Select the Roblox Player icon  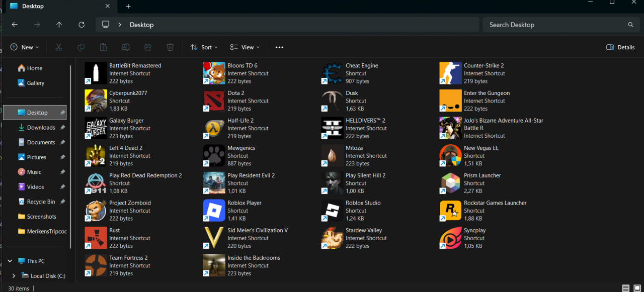214,211
